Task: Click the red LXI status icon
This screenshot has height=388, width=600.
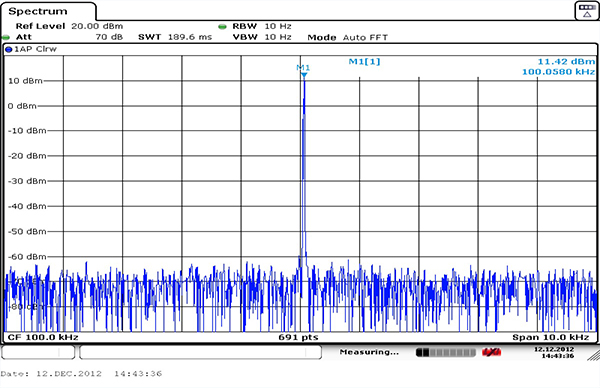Action: click(x=491, y=352)
